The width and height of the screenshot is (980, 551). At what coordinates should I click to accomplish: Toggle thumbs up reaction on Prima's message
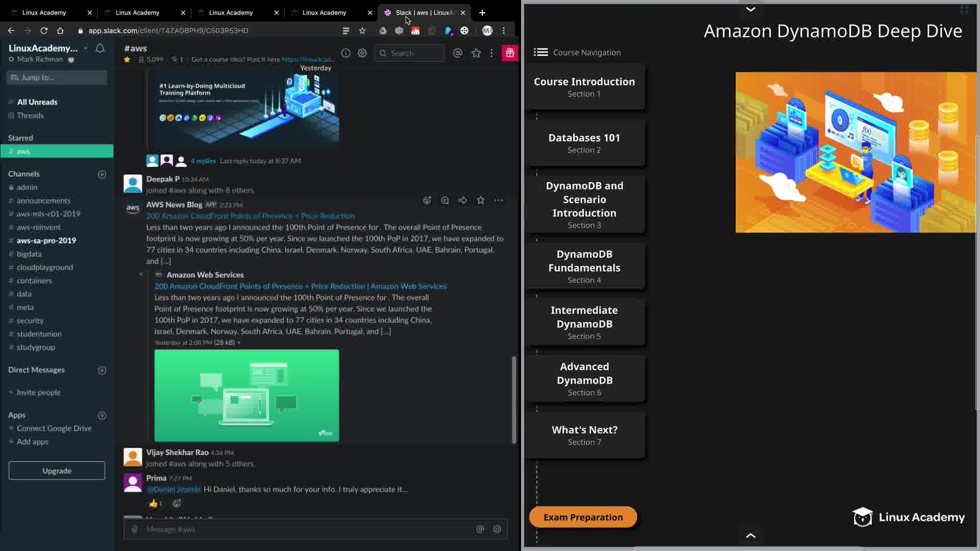155,504
